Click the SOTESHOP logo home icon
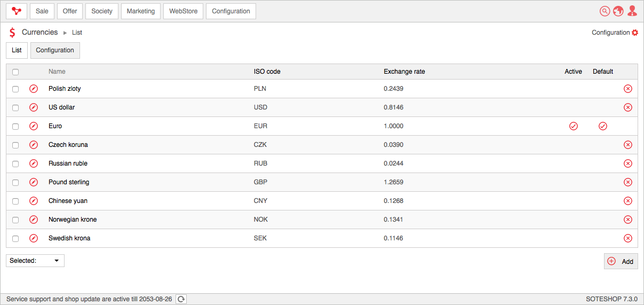This screenshot has height=305, width=644. (x=16, y=11)
